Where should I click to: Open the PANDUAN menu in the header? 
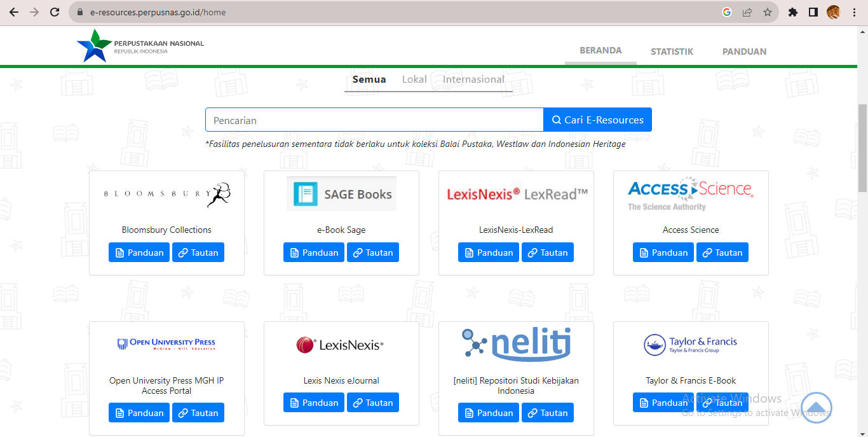(x=744, y=52)
